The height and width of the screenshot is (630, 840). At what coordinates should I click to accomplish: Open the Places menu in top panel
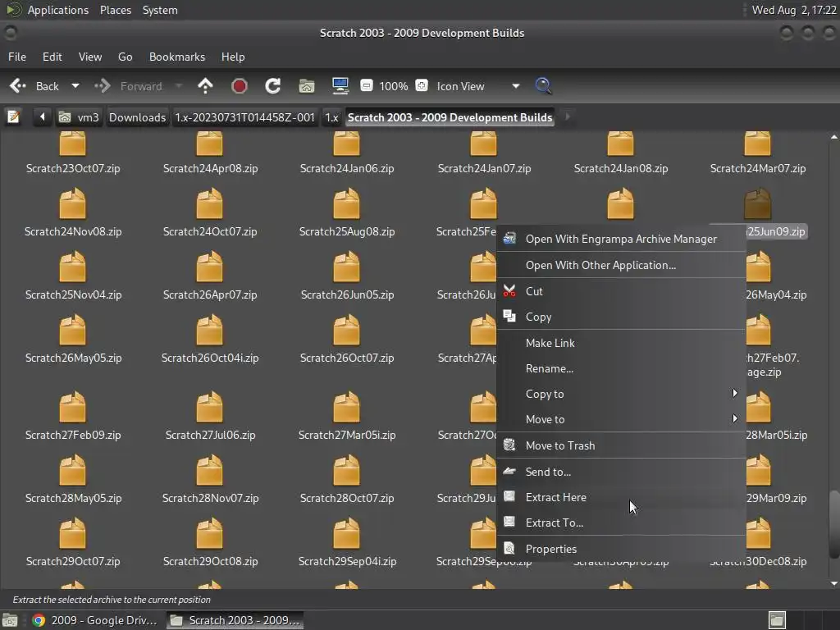(115, 10)
